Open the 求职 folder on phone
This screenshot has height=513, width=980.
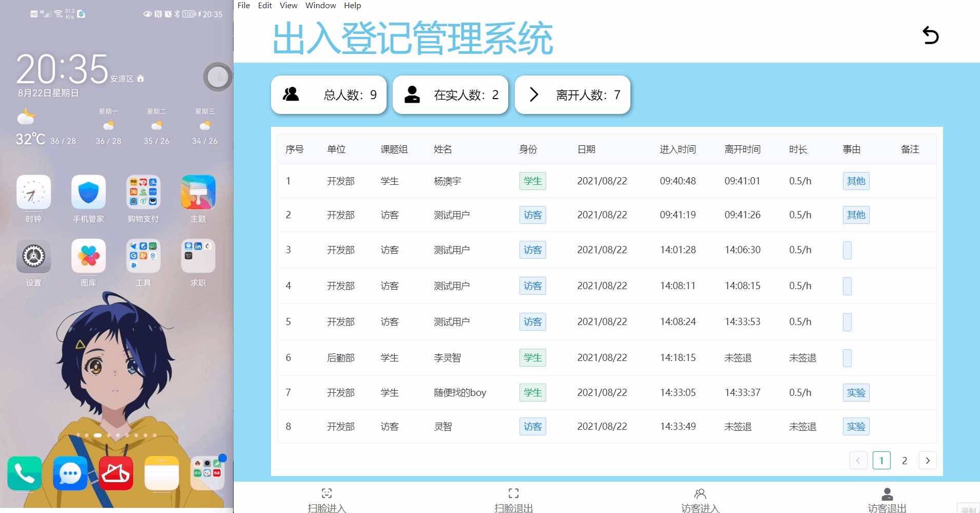click(198, 256)
